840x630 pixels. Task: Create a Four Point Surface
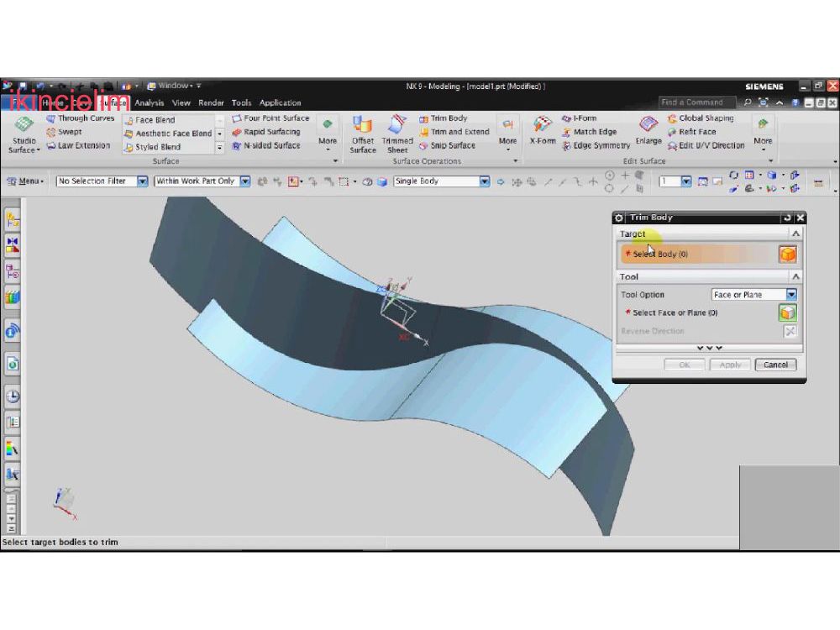pos(270,118)
